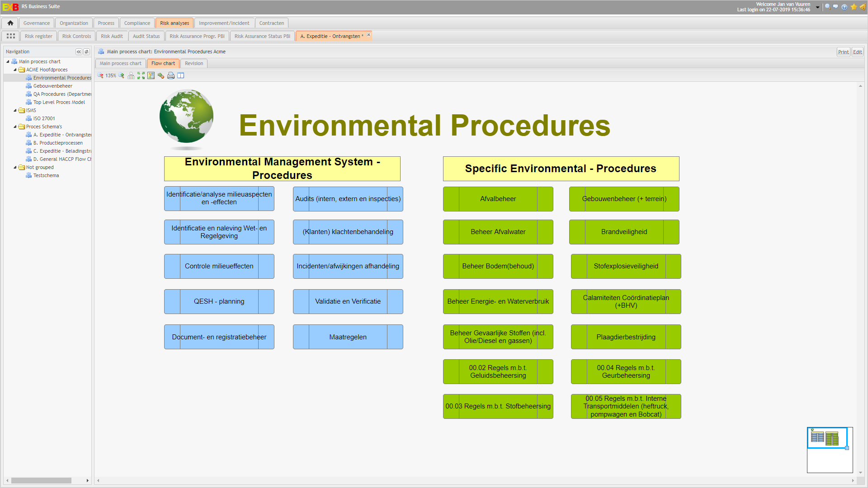Click the zoom out magnifier icon
868x488 pixels.
[100, 75]
